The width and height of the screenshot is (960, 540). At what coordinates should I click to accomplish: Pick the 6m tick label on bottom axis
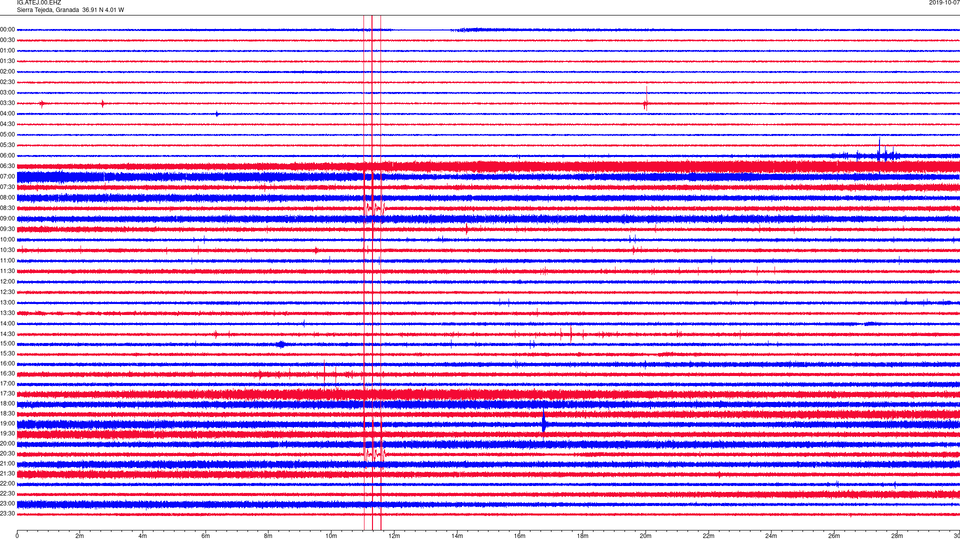click(206, 536)
